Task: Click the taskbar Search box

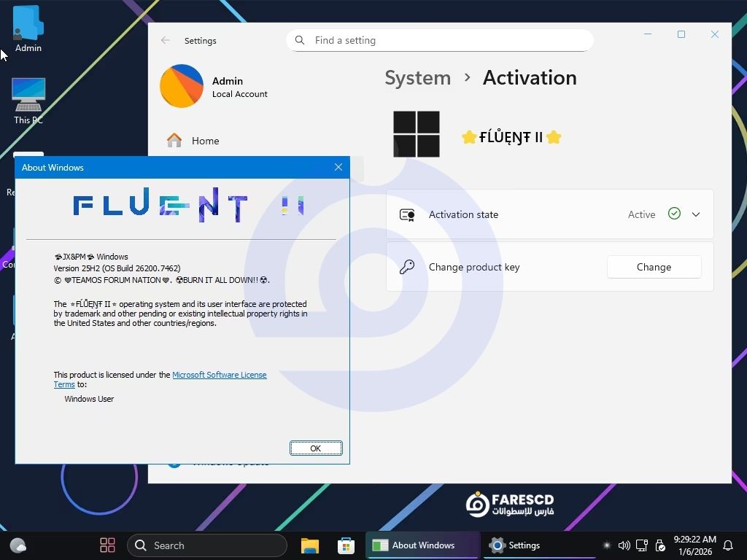Action: pos(207,545)
